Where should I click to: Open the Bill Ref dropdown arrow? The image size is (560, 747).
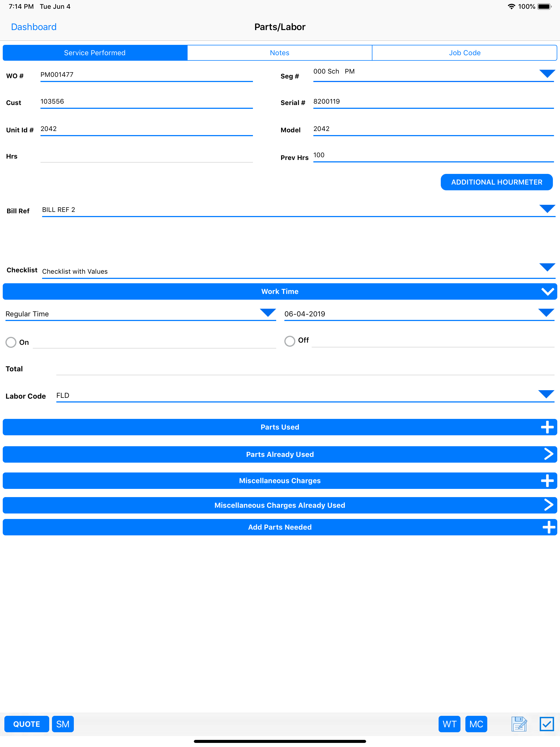pyautogui.click(x=547, y=209)
